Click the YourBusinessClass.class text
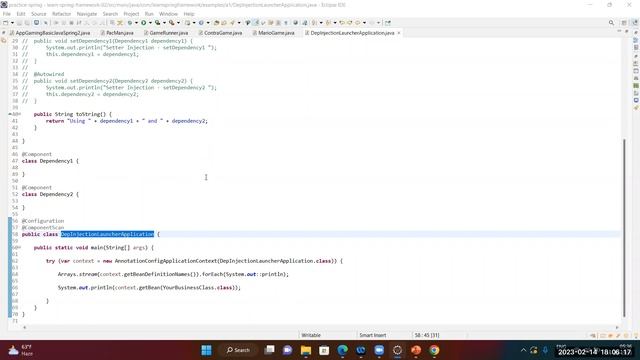 (x=198, y=287)
